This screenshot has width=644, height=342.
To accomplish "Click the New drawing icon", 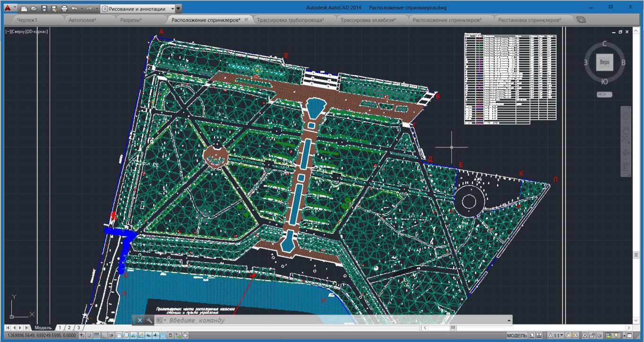I will tap(24, 9).
